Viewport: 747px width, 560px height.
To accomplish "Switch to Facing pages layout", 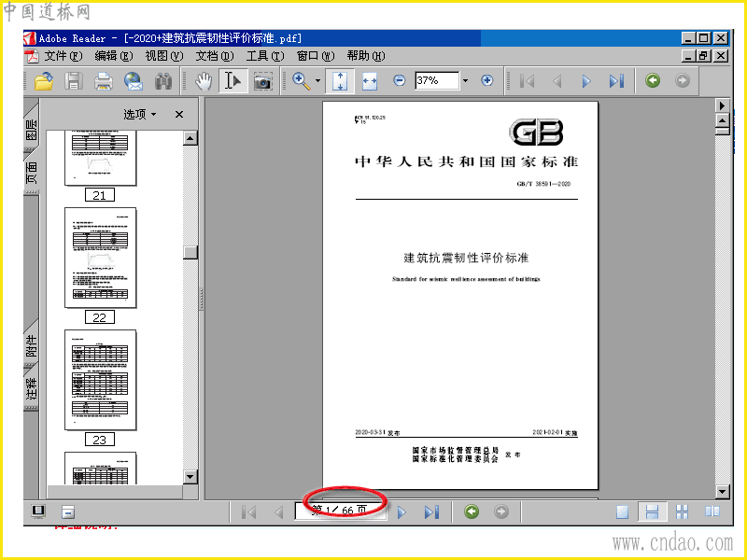I will [712, 511].
